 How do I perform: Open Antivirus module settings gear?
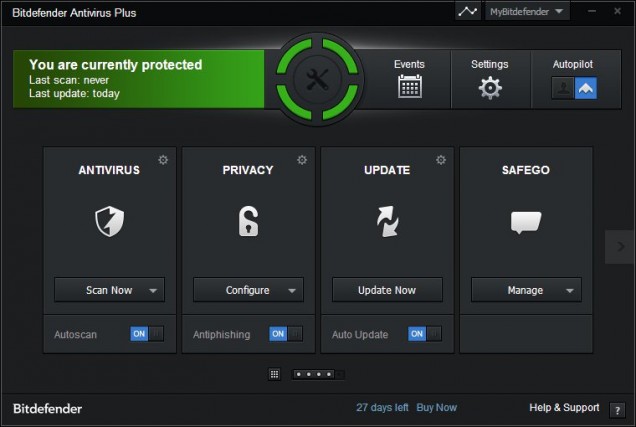point(163,160)
